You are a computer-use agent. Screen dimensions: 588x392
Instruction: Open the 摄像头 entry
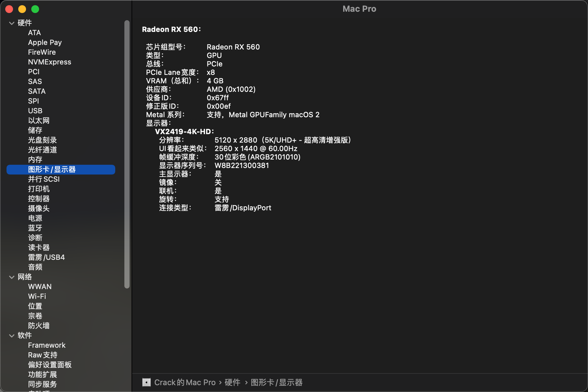[39, 208]
